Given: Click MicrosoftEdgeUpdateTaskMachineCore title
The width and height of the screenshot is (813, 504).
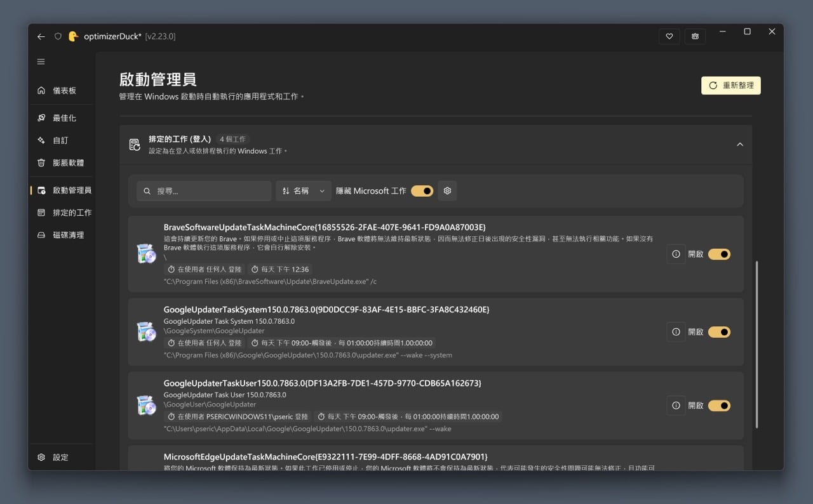Looking at the screenshot, I should pos(325,457).
